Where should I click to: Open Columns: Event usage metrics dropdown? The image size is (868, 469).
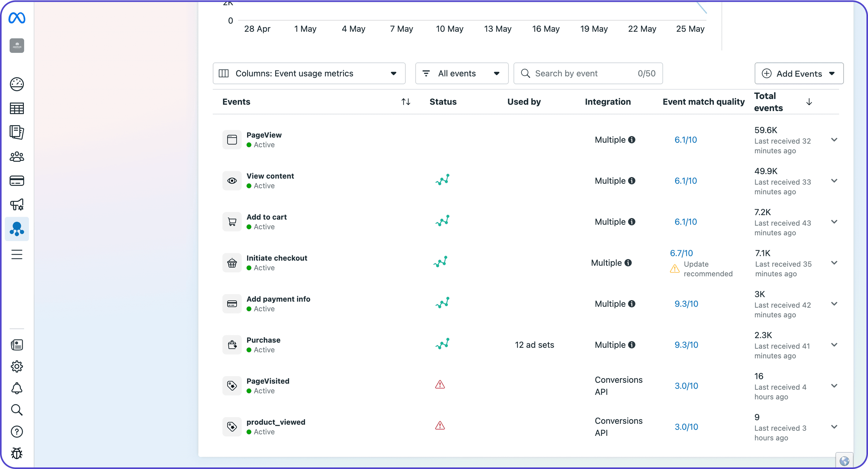[309, 73]
